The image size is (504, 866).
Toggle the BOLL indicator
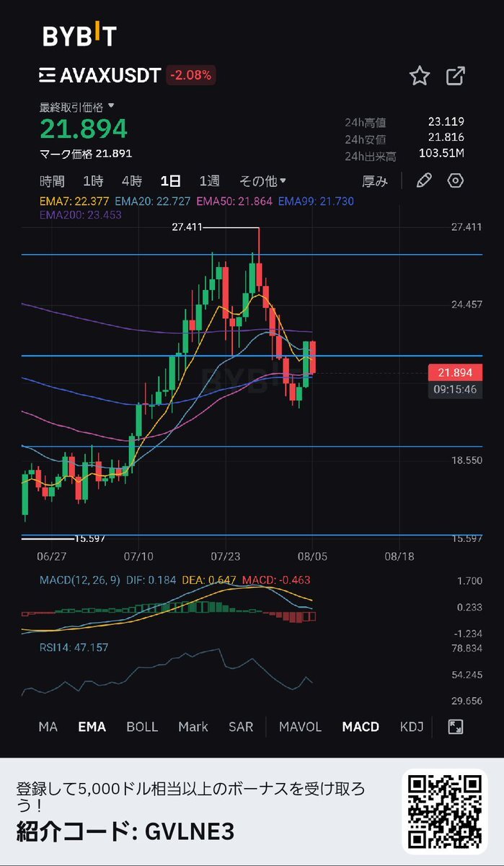(142, 727)
